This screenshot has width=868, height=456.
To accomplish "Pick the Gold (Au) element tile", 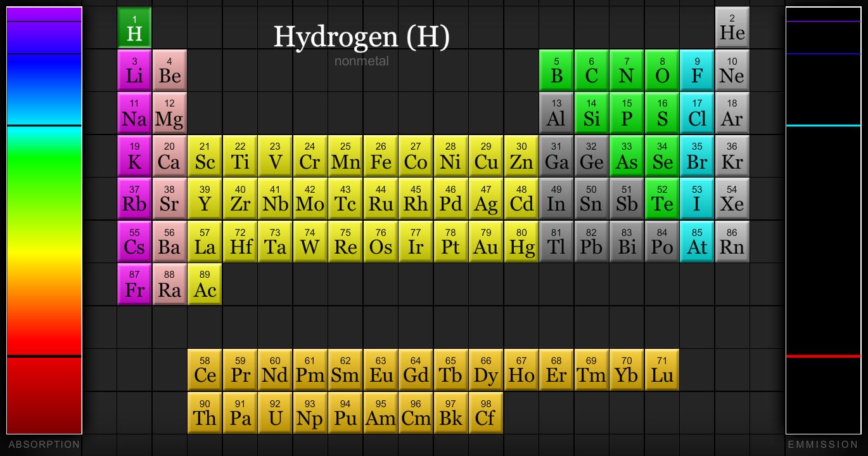I will pos(485,242).
